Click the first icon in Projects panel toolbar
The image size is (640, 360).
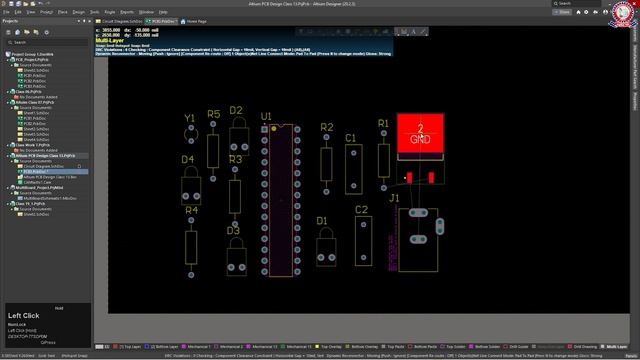point(8,32)
